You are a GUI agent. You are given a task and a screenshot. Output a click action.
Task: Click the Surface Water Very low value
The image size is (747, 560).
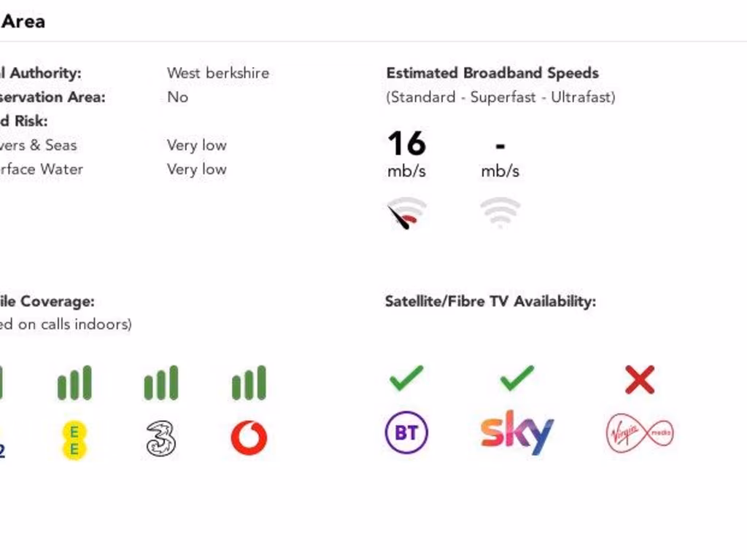(x=197, y=169)
